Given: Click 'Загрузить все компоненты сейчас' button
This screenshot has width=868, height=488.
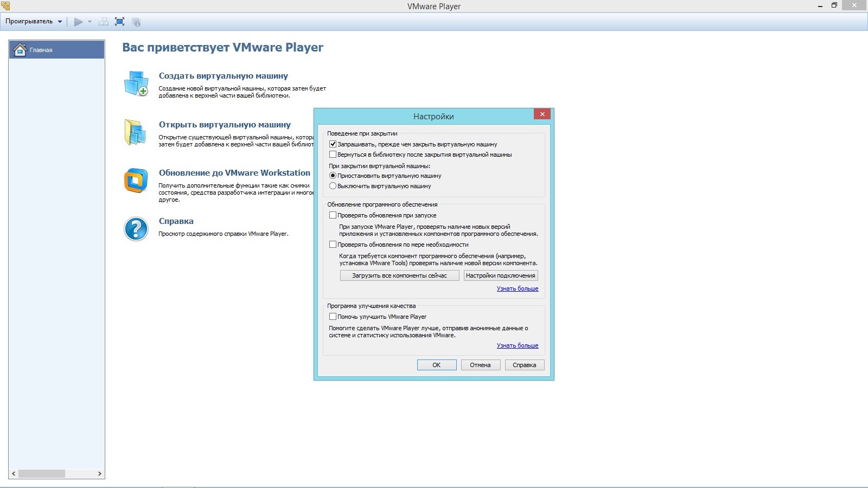Looking at the screenshot, I should coord(399,275).
